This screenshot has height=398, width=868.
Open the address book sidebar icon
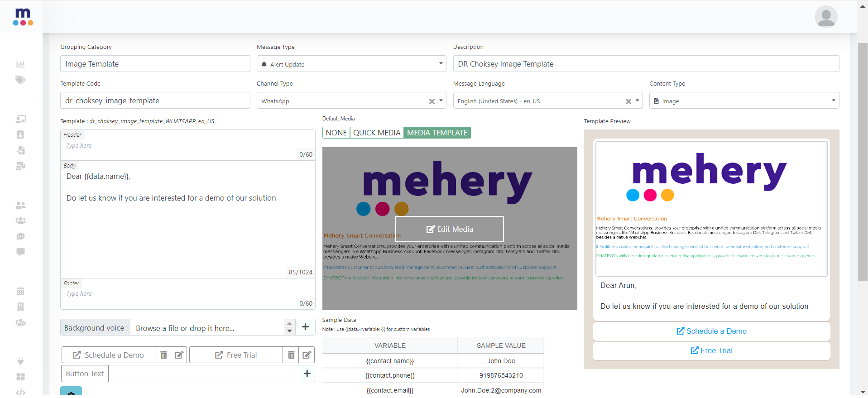tap(20, 134)
